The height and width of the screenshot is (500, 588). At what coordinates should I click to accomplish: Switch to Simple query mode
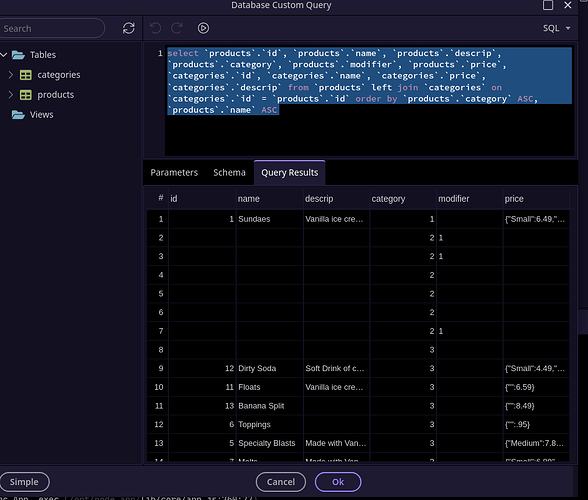24,482
